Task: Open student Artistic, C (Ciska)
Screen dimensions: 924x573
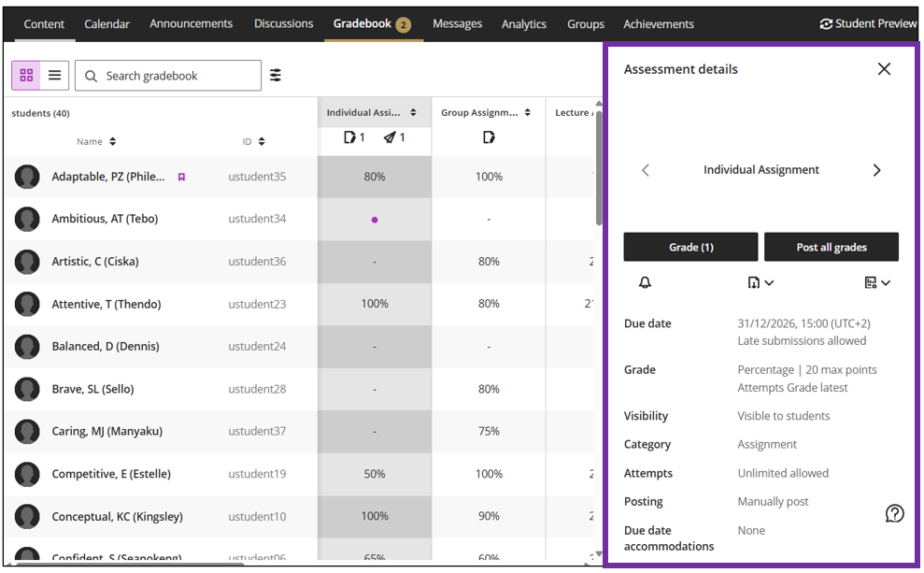Action: [x=95, y=262]
